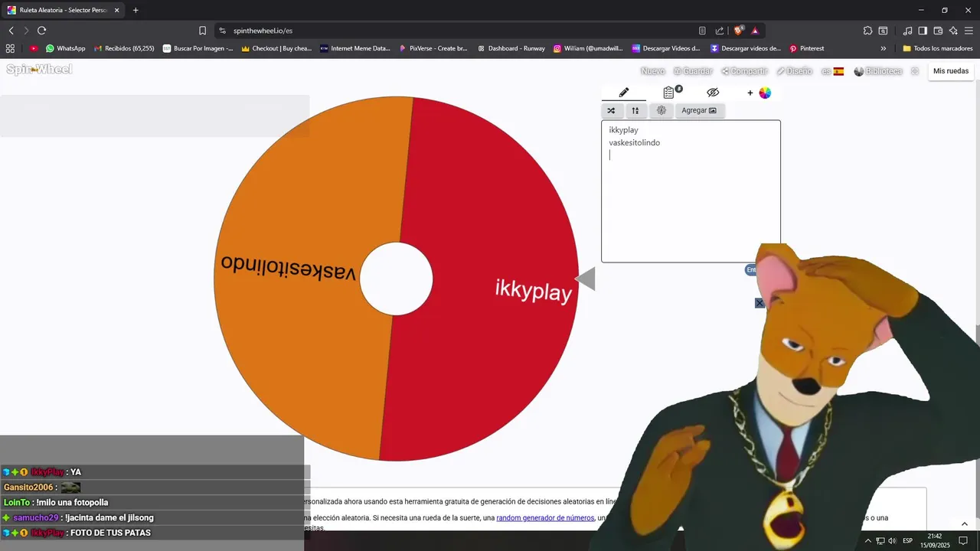Open the notifications icon in taskbar
The width and height of the screenshot is (980, 551).
click(x=964, y=541)
